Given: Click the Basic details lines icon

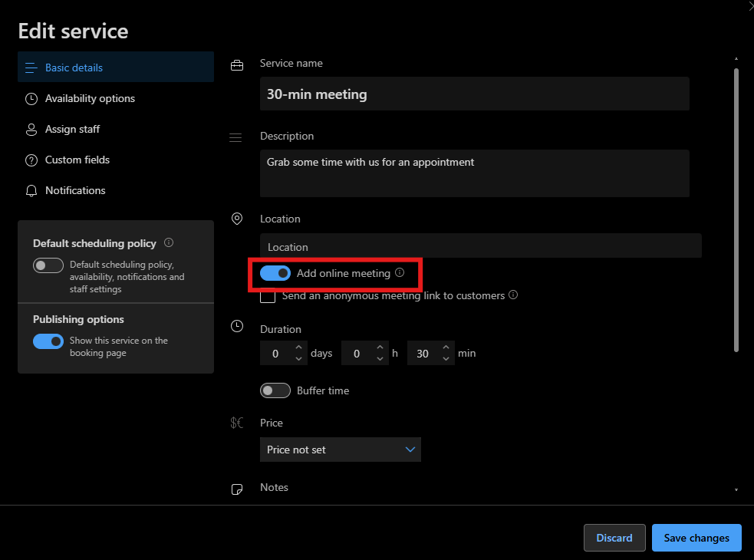Looking at the screenshot, I should tap(31, 68).
